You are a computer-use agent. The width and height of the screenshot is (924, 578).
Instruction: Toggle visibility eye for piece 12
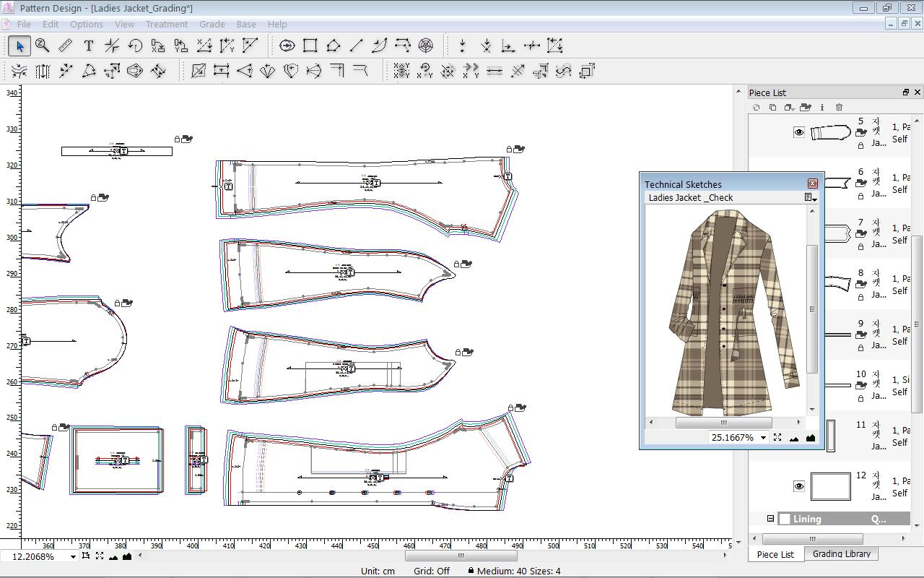pos(799,486)
